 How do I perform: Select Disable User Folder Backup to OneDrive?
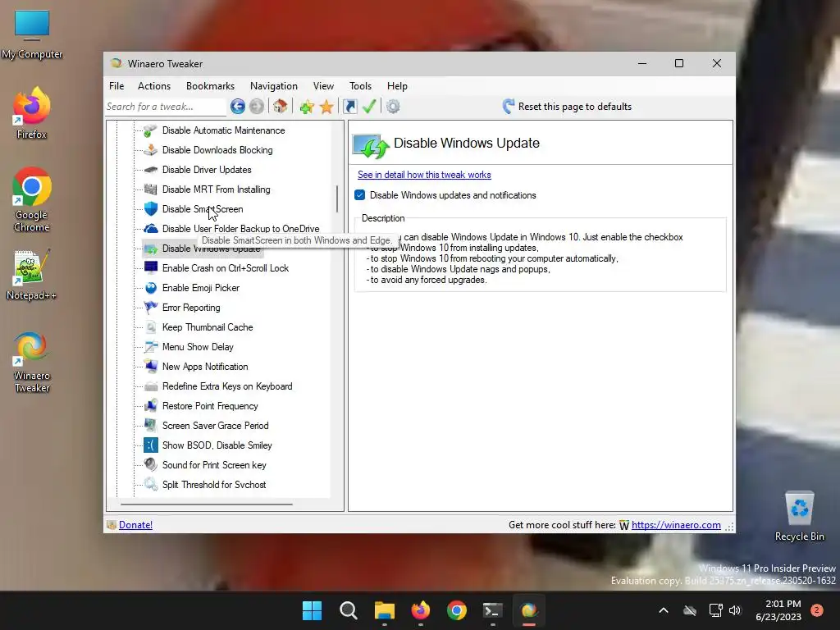240,229
